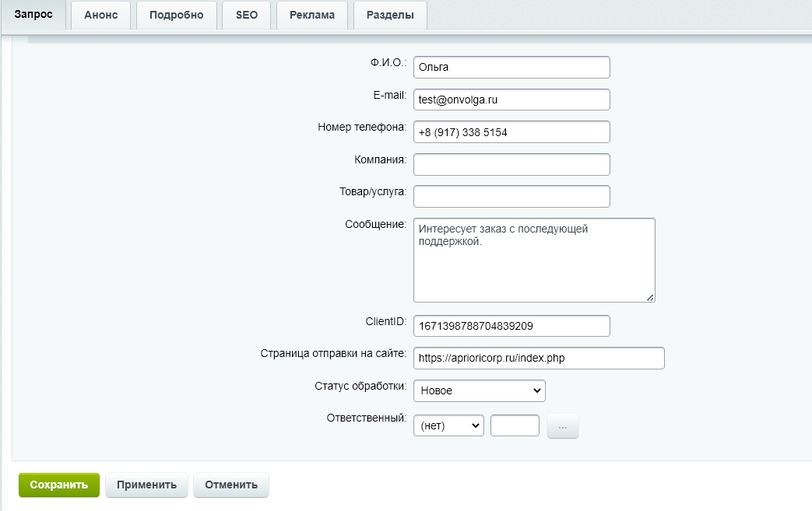Switch to the Запрос tab
The image size is (812, 511).
click(x=33, y=15)
